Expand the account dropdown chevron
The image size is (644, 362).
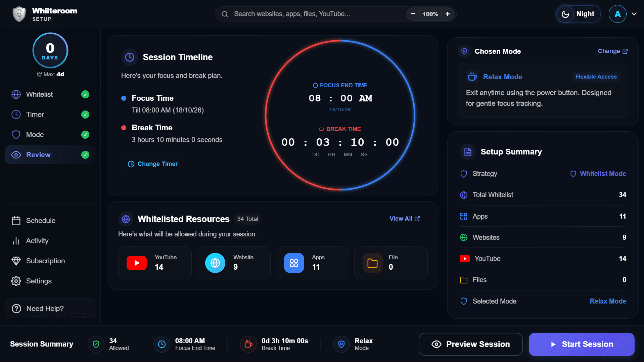[634, 14]
